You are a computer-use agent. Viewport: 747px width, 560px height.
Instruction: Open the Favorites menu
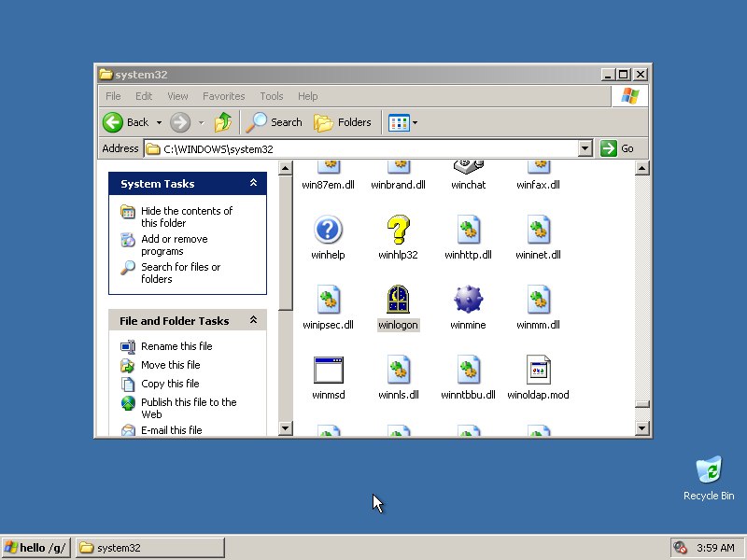tap(223, 96)
